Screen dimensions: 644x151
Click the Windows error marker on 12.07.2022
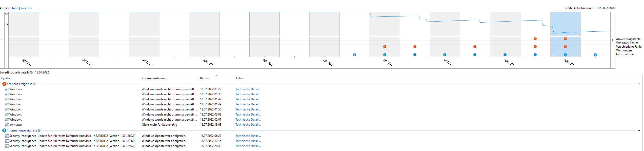click(385, 47)
